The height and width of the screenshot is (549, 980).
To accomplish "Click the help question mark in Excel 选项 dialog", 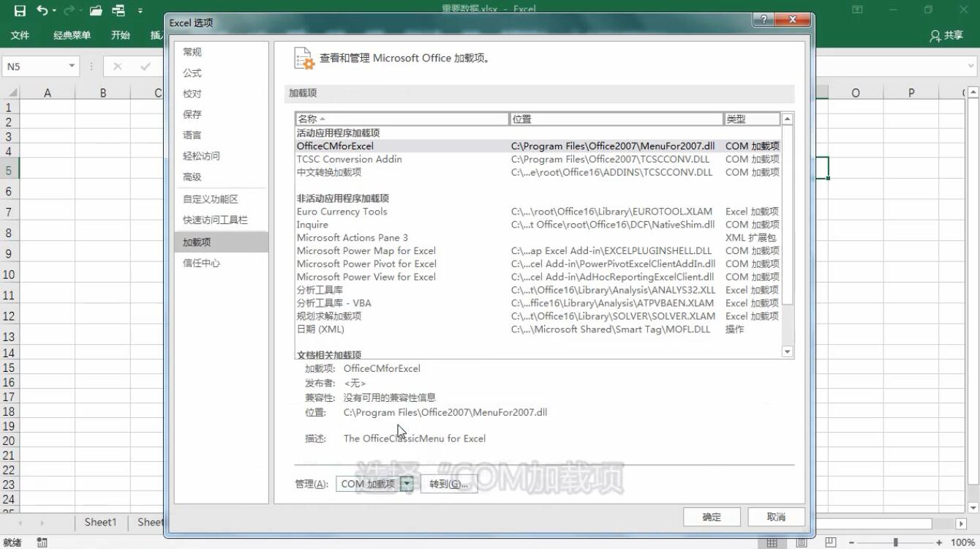I will pos(764,20).
